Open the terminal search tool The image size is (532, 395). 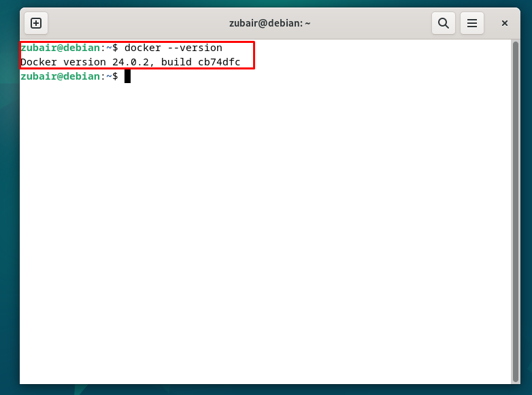[x=443, y=23]
